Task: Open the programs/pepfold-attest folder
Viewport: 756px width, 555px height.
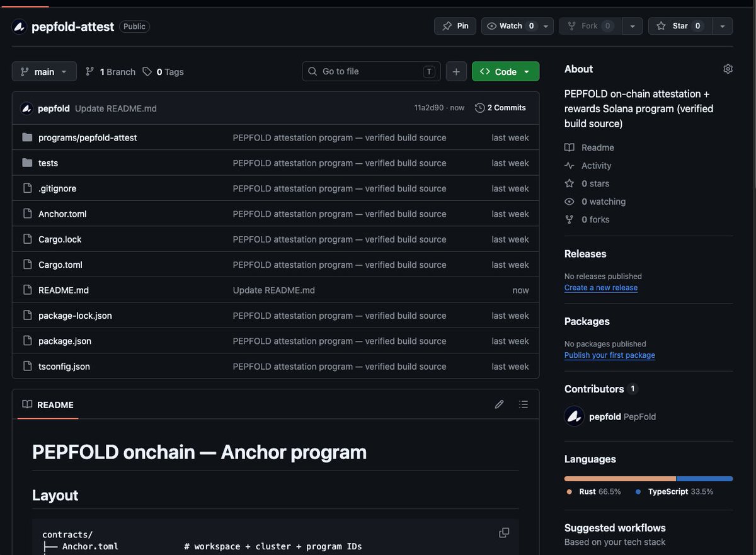Action: coord(88,137)
